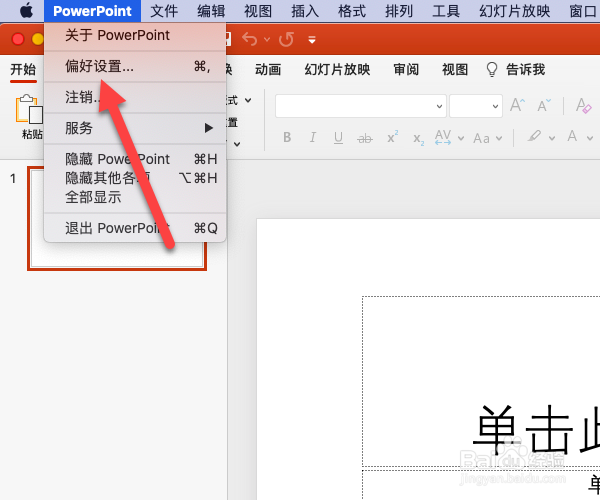Open font color dropdown arrow
Screen dimensions: 600x500
pos(590,138)
